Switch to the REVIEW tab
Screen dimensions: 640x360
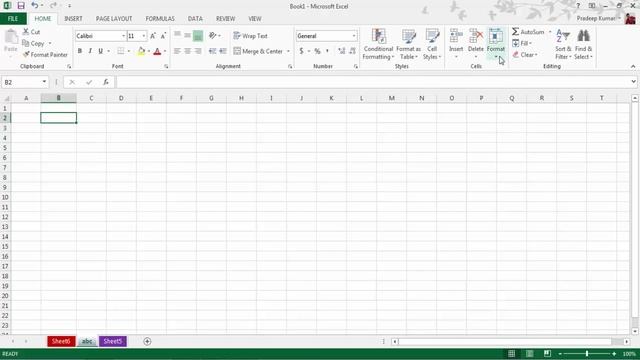click(x=225, y=18)
